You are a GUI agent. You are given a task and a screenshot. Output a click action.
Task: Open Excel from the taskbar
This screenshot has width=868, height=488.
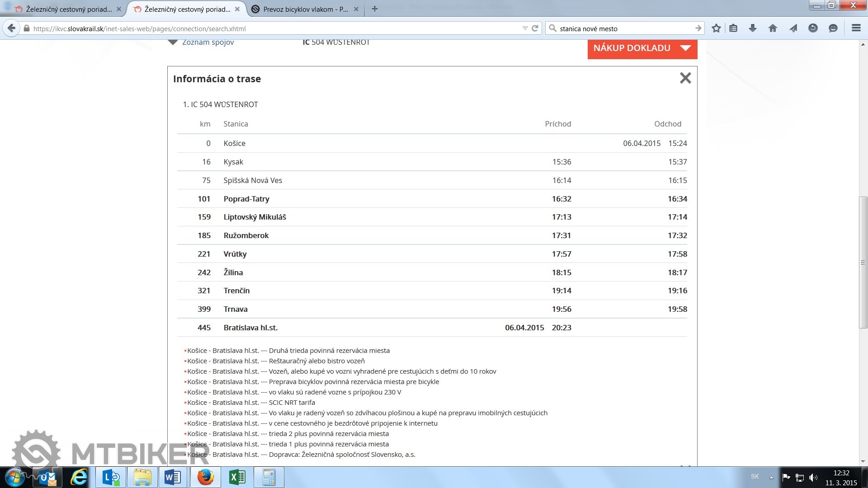(x=237, y=477)
